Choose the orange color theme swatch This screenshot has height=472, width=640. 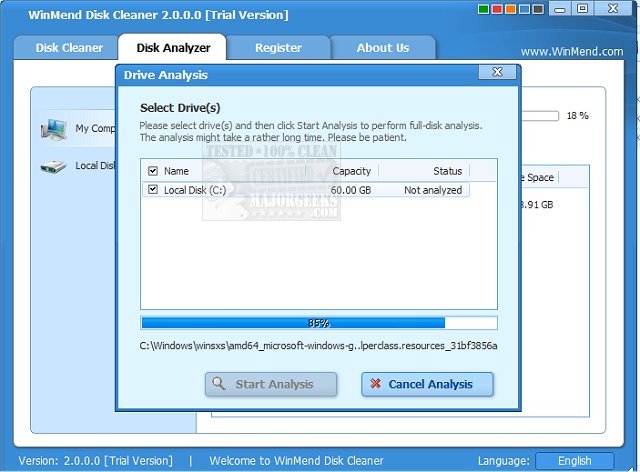click(511, 9)
